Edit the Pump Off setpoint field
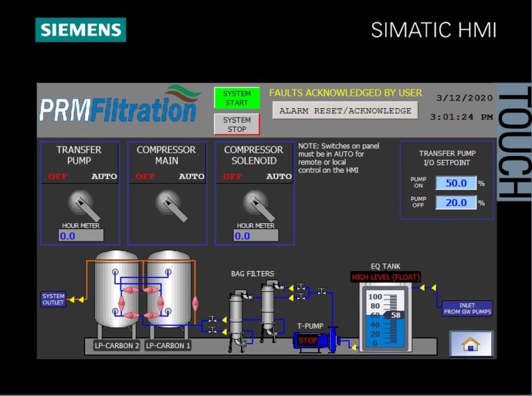 click(456, 203)
